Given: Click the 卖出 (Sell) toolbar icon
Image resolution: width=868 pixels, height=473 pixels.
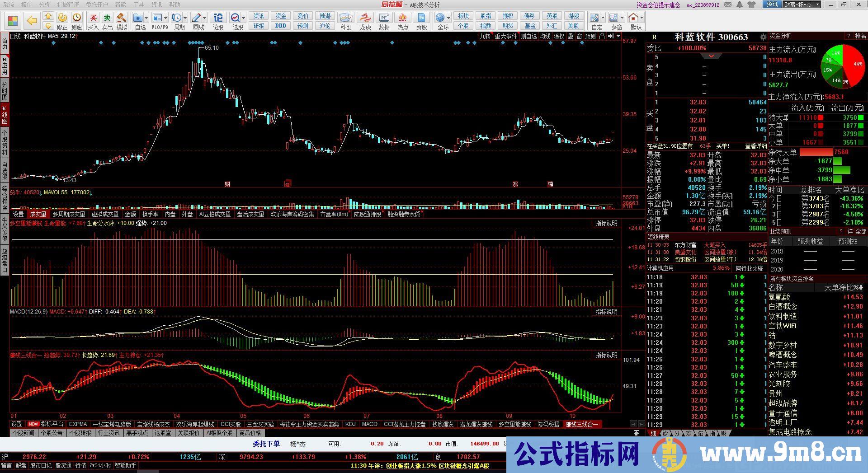Looking at the screenshot, I should pyautogui.click(x=107, y=18).
